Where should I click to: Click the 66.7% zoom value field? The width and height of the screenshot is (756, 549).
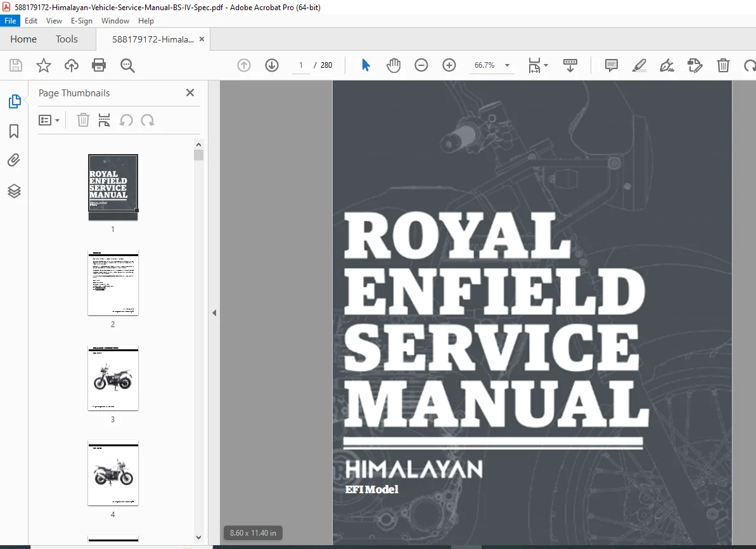(485, 65)
